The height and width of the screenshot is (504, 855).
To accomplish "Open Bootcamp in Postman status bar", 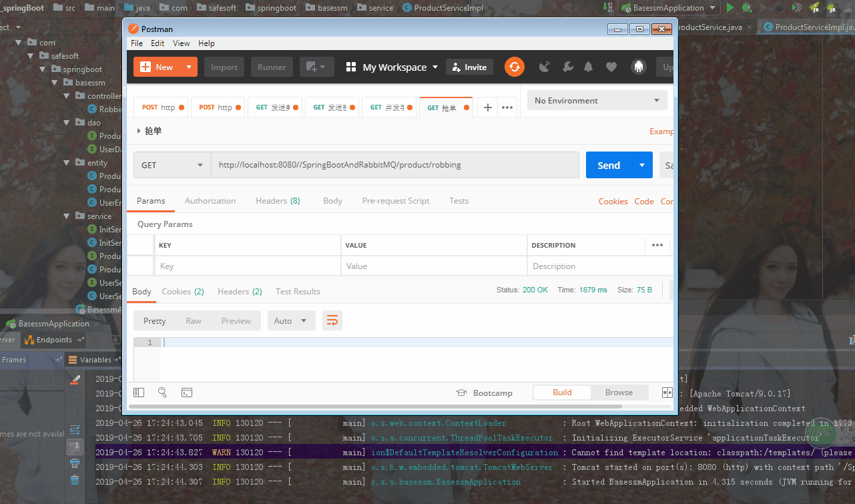I will [484, 393].
